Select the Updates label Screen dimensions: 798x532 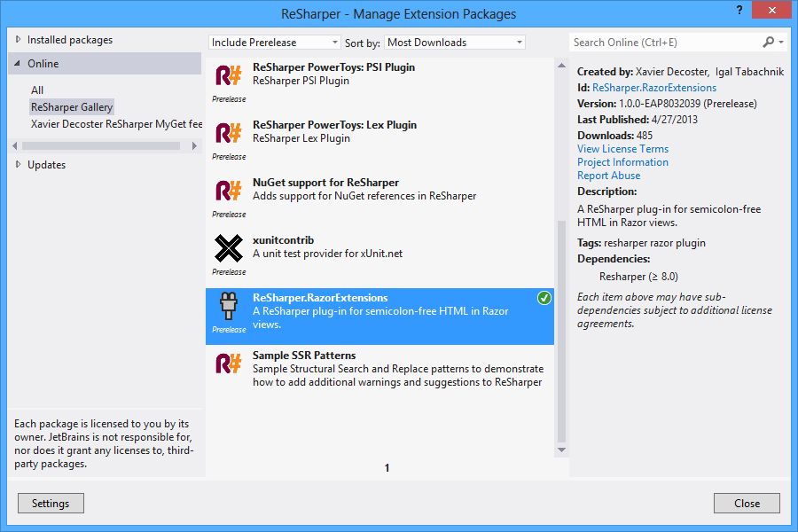point(46,164)
